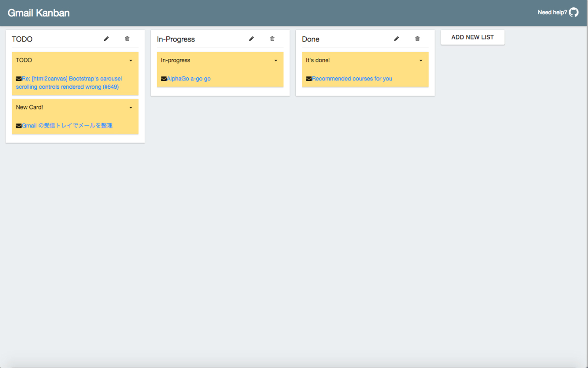Select the In-progress card title

pyautogui.click(x=175, y=60)
